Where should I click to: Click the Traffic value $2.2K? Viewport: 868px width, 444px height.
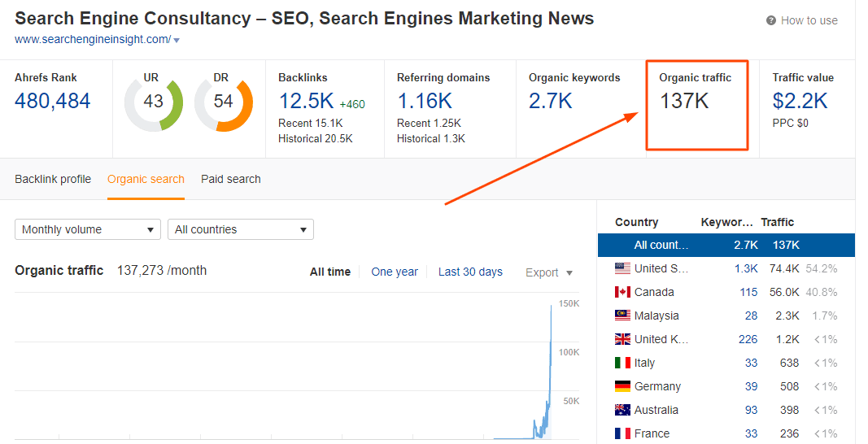[x=800, y=101]
